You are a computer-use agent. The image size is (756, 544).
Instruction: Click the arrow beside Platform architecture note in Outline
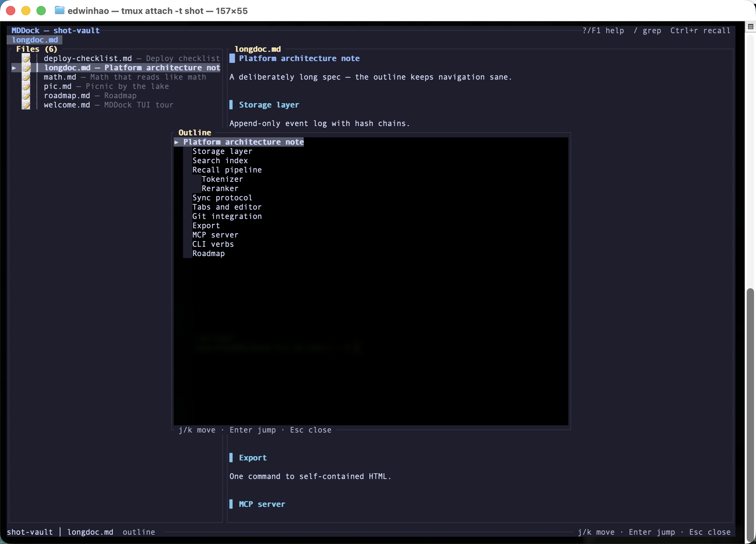click(177, 142)
